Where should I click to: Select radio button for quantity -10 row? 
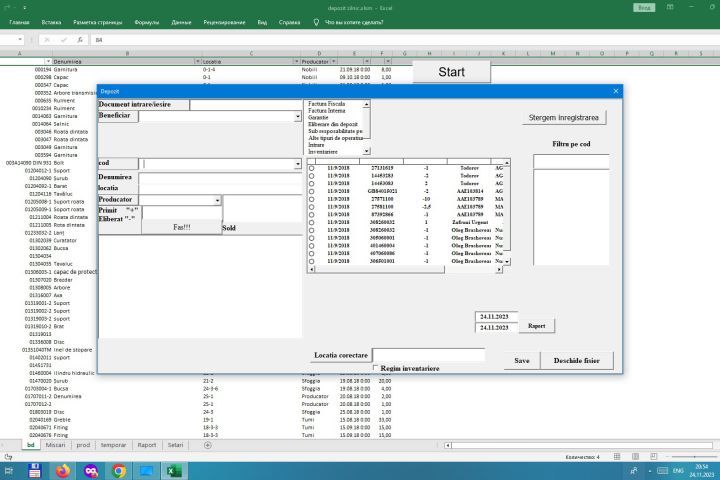[311, 199]
